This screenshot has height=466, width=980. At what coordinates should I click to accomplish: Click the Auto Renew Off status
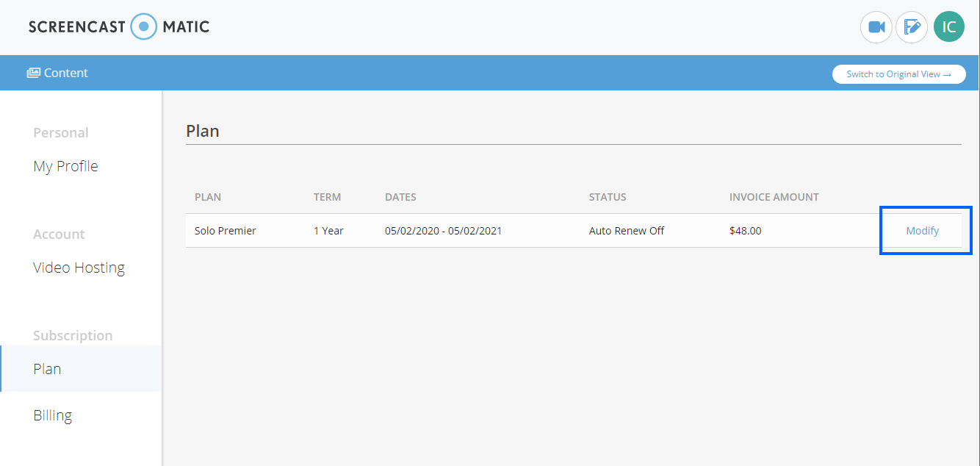[627, 231]
